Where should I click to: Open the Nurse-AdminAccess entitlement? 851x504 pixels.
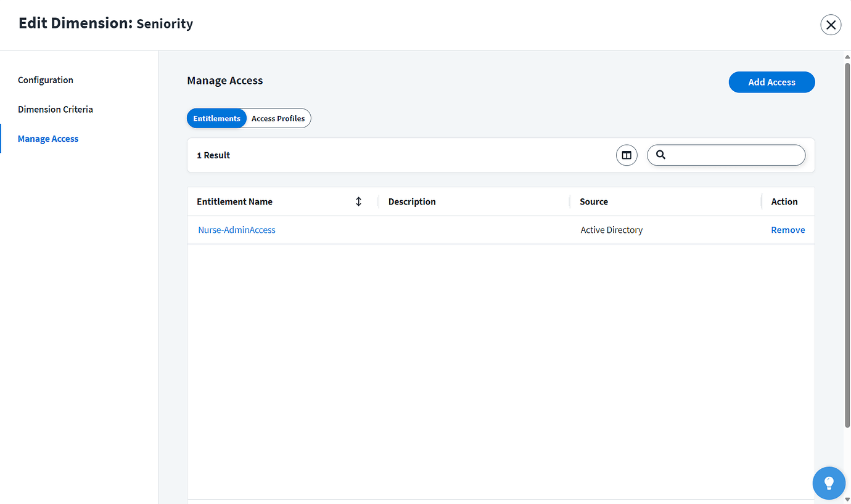coord(237,229)
